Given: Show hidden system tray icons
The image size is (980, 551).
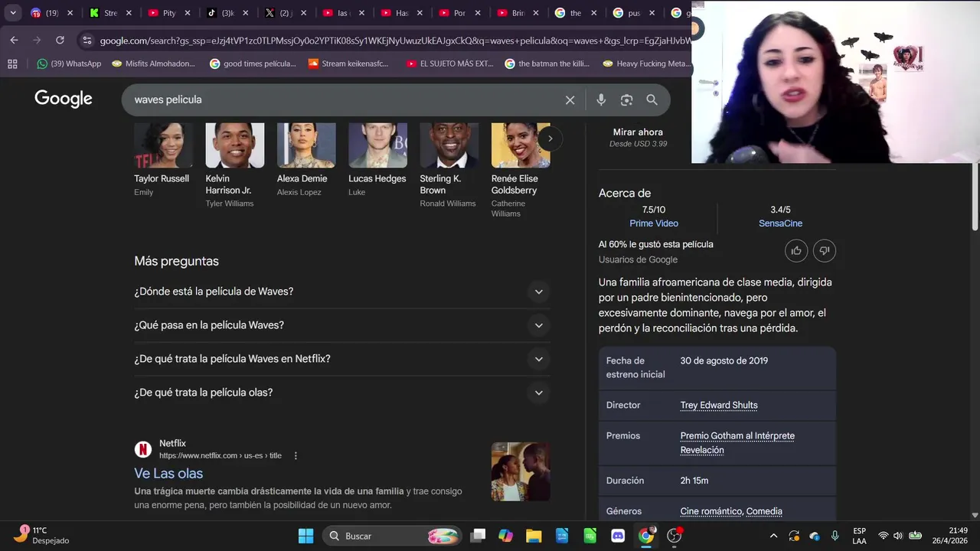Looking at the screenshot, I should pos(773,536).
